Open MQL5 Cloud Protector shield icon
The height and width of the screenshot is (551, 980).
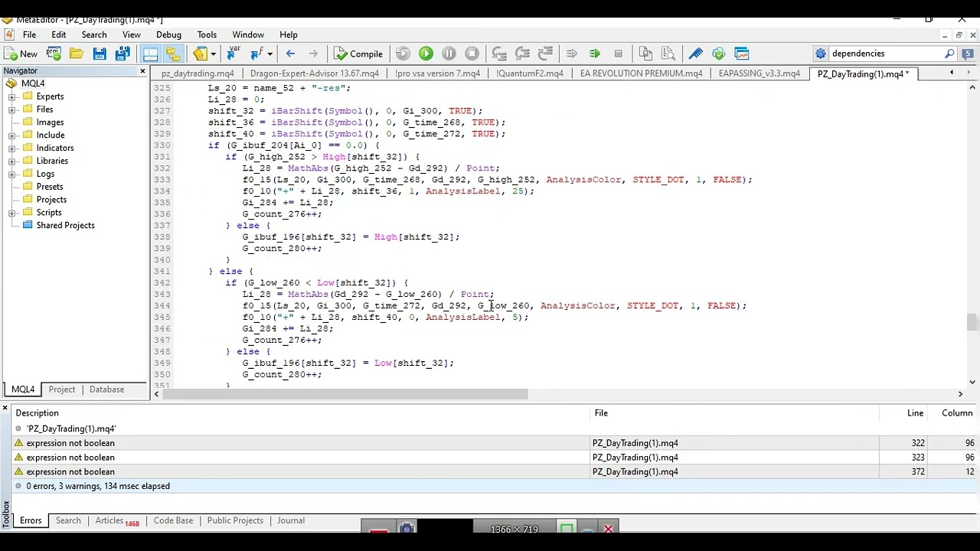tap(718, 54)
